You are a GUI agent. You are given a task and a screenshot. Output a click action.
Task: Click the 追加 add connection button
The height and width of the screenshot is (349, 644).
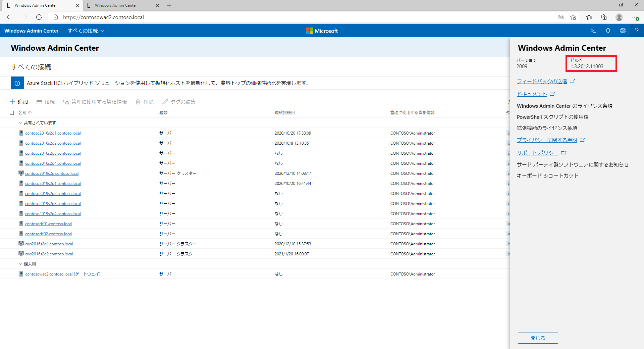(19, 102)
